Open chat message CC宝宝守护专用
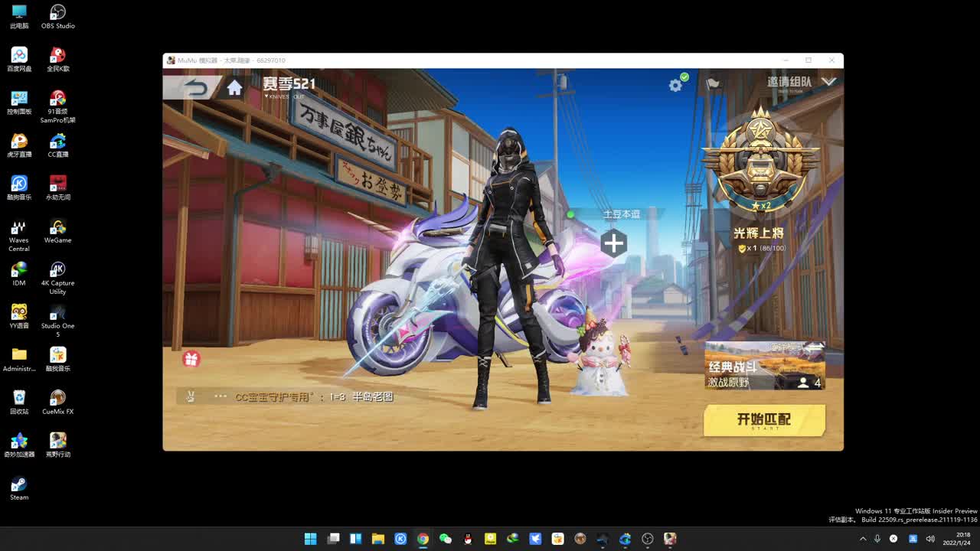Image resolution: width=980 pixels, height=551 pixels. pyautogui.click(x=314, y=397)
